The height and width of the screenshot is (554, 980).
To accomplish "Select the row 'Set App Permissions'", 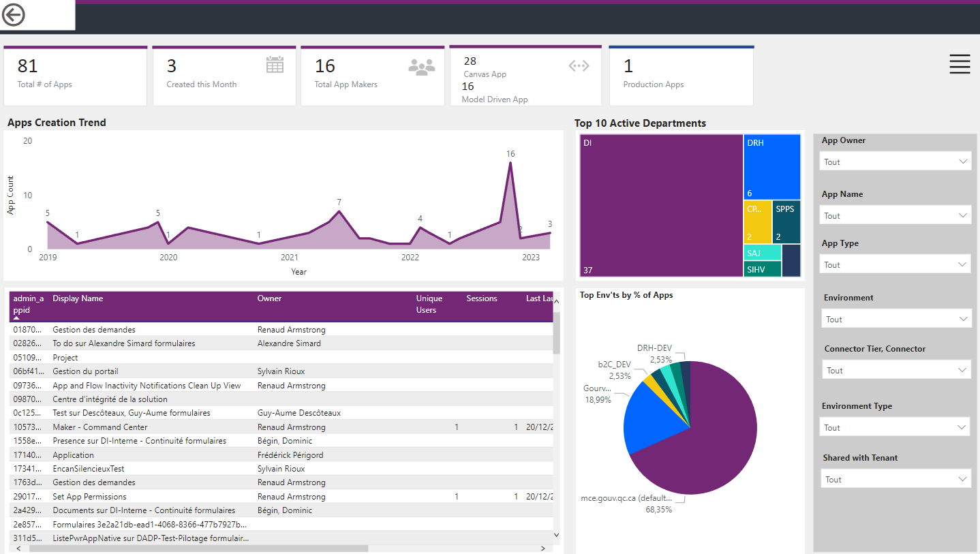I will click(281, 497).
